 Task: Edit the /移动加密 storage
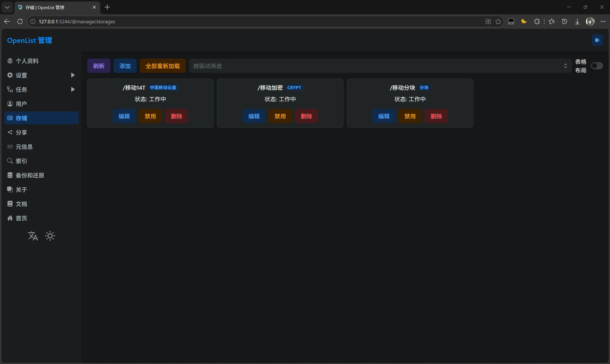[x=254, y=116]
